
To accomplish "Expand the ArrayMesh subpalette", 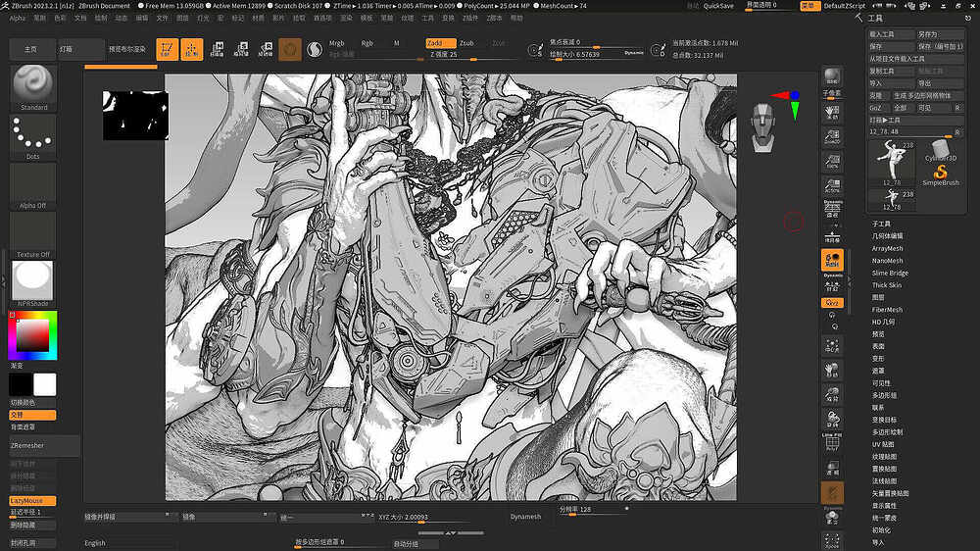I will pos(887,248).
